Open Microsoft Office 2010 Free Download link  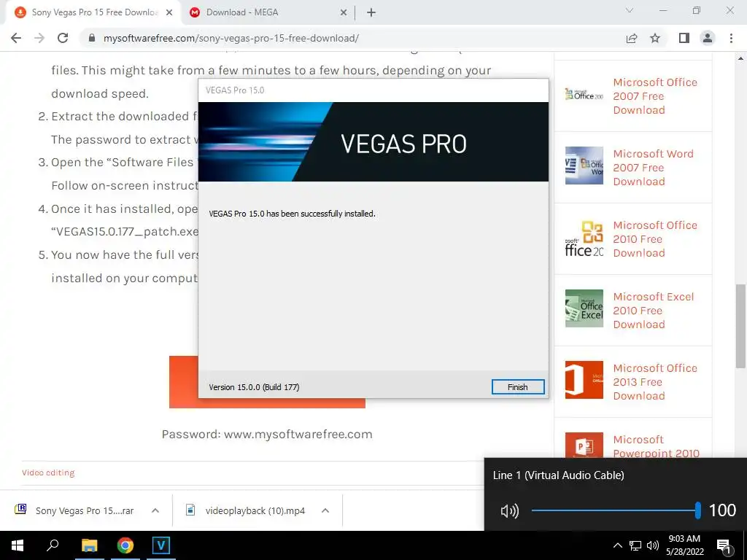point(655,239)
